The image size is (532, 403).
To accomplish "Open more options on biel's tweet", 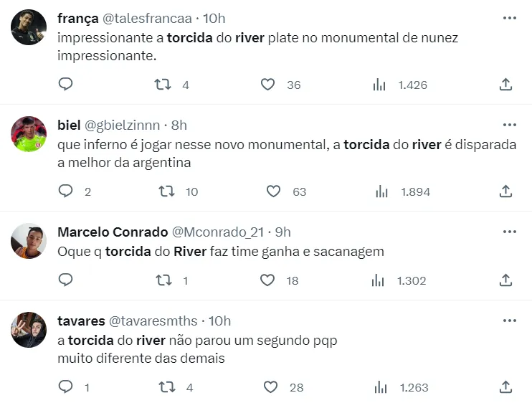I will click(x=510, y=124).
